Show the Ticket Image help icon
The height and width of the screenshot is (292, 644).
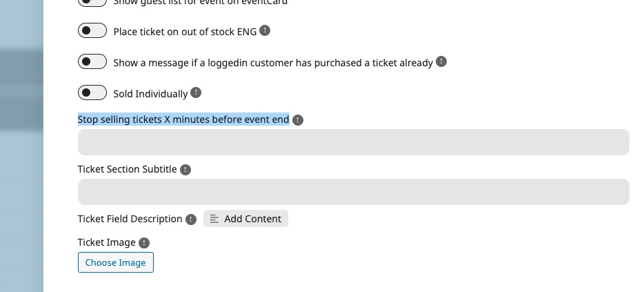pos(144,243)
